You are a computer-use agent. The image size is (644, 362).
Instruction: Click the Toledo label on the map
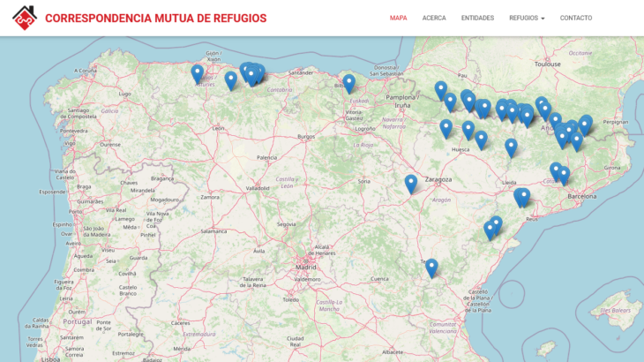pyautogui.click(x=291, y=300)
